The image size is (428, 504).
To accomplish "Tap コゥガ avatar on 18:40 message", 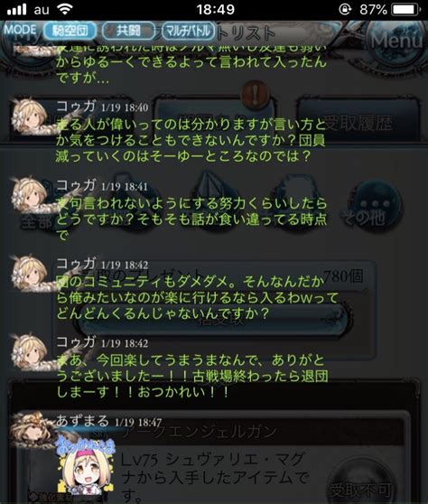I will [x=31, y=117].
